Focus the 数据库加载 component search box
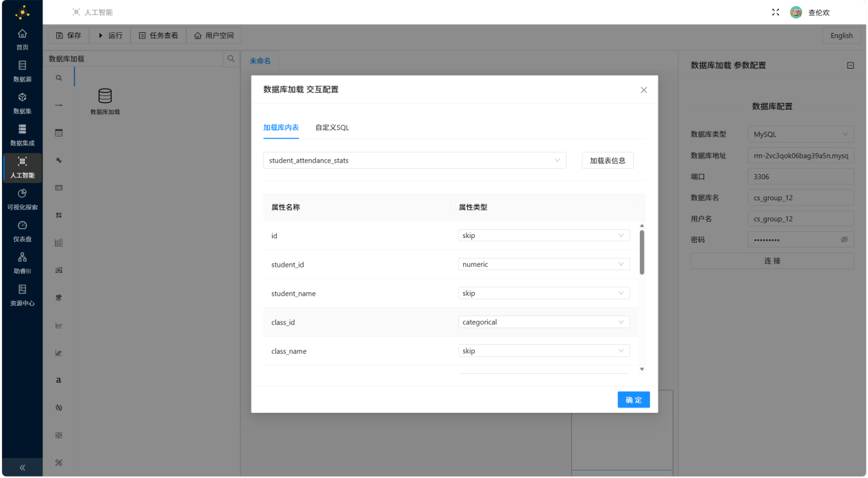868x478 pixels. click(x=135, y=59)
